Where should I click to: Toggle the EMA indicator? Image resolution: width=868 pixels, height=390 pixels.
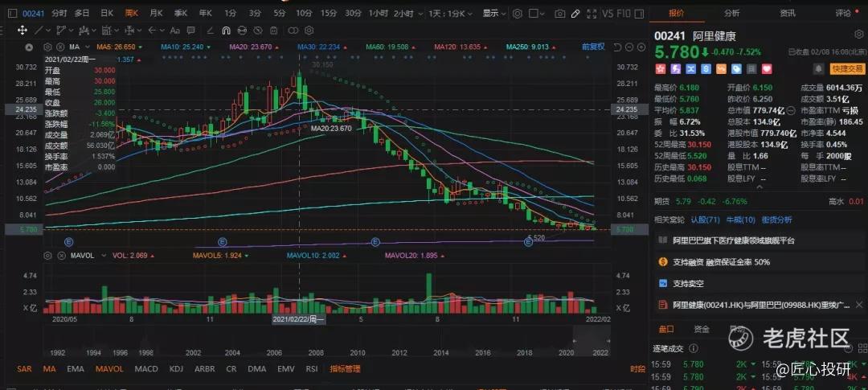tap(76, 368)
